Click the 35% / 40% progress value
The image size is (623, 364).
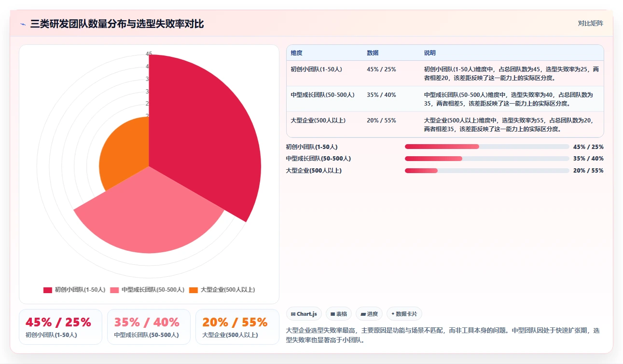click(x=588, y=159)
